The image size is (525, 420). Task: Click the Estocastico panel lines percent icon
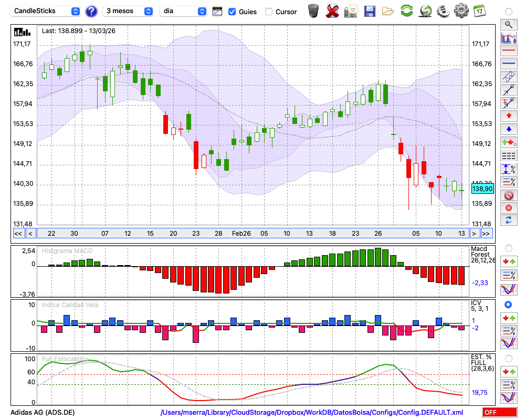509,384
